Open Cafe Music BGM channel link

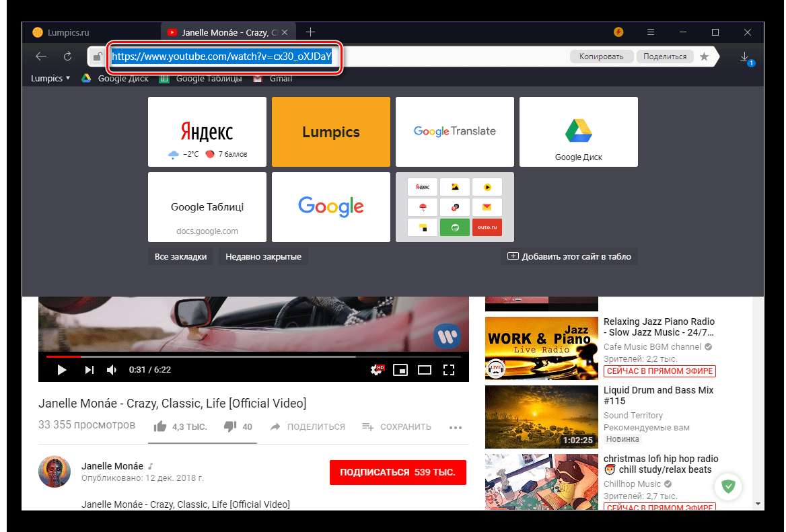652,346
